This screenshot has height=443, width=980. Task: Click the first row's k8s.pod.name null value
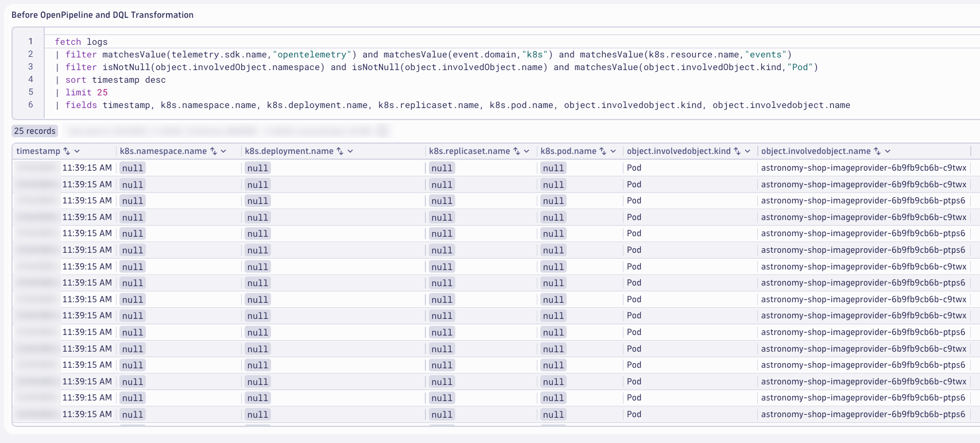(553, 168)
